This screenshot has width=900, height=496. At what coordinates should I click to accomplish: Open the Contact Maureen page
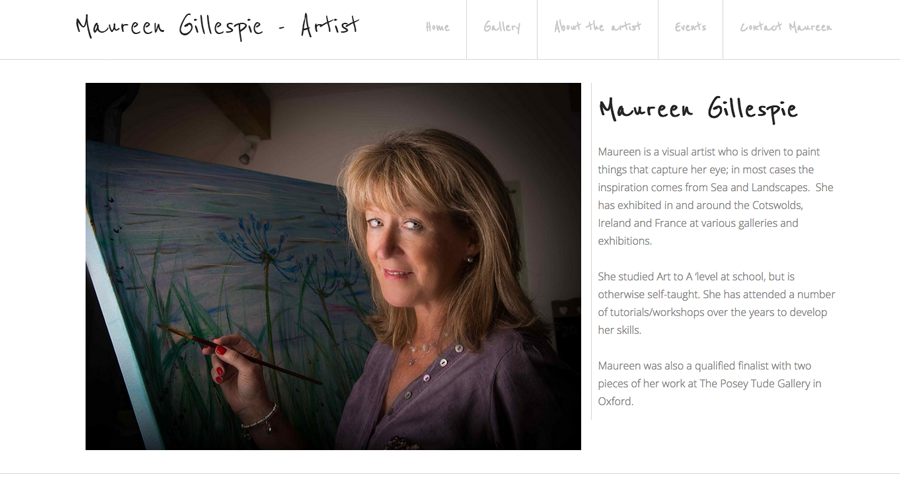point(786,27)
